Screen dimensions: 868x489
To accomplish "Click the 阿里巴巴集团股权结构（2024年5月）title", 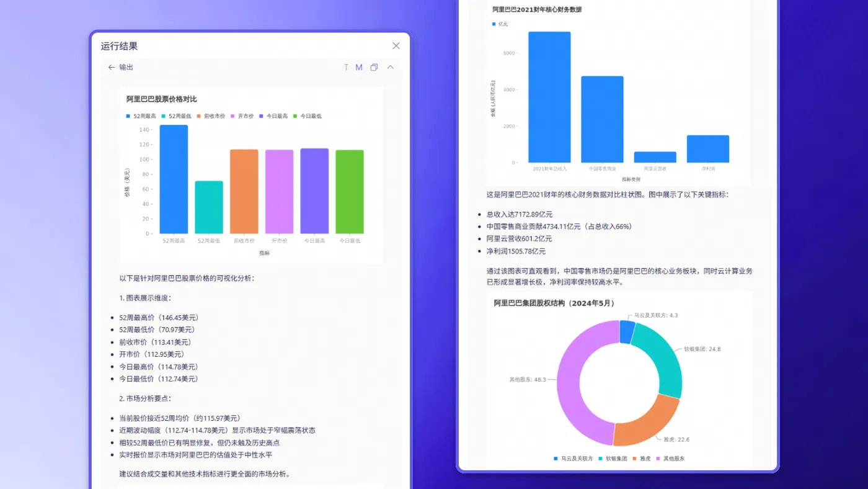I will tap(554, 303).
